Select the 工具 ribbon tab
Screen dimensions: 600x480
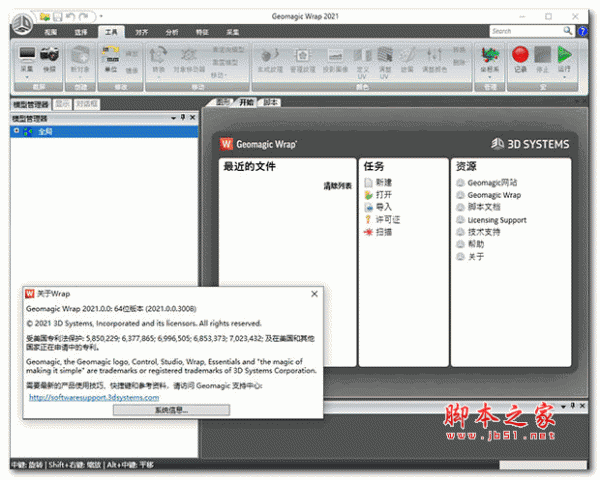(111, 33)
